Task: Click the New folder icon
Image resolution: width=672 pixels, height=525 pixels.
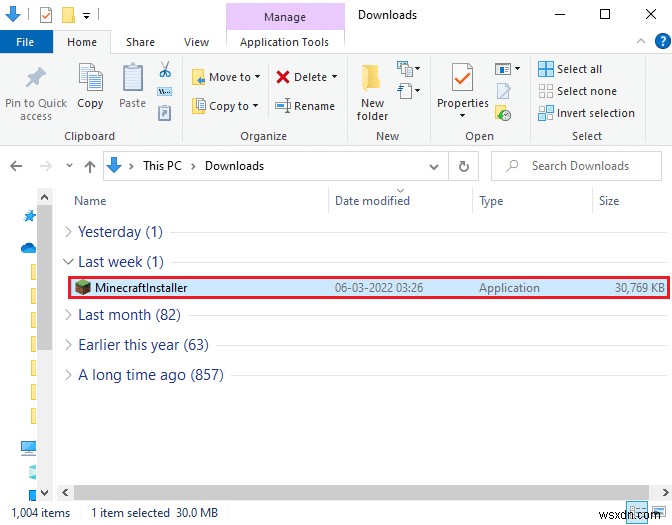Action: pos(372,78)
